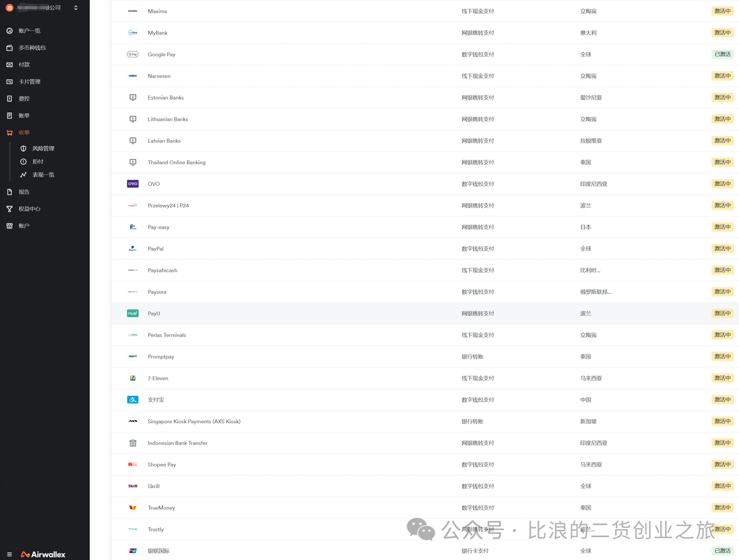
Task: Click PayPal's 激活中 status badge
Action: [722, 248]
